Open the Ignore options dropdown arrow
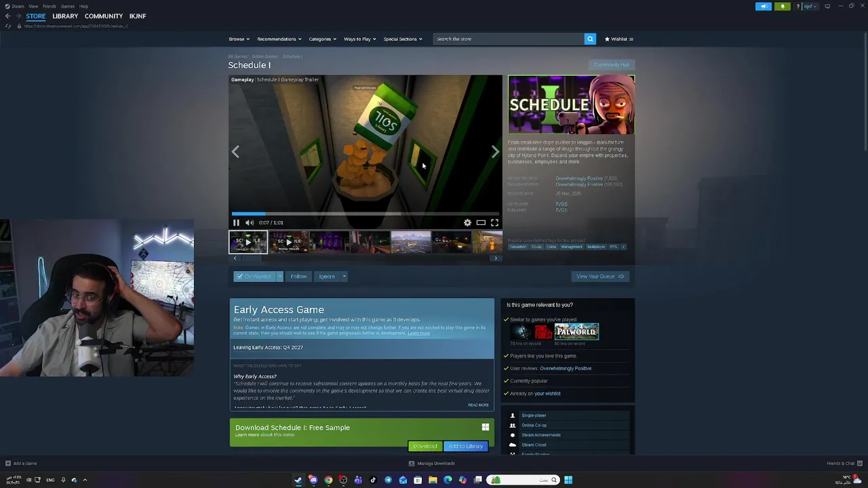This screenshot has height=488, width=868. click(x=344, y=277)
